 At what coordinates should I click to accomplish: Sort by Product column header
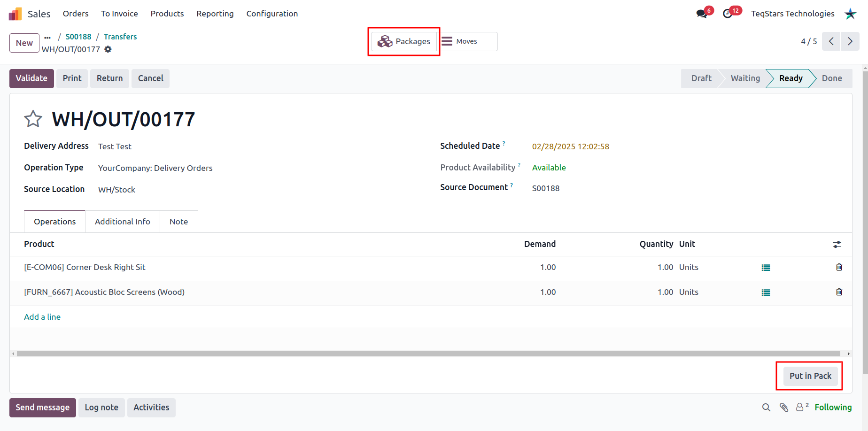39,244
